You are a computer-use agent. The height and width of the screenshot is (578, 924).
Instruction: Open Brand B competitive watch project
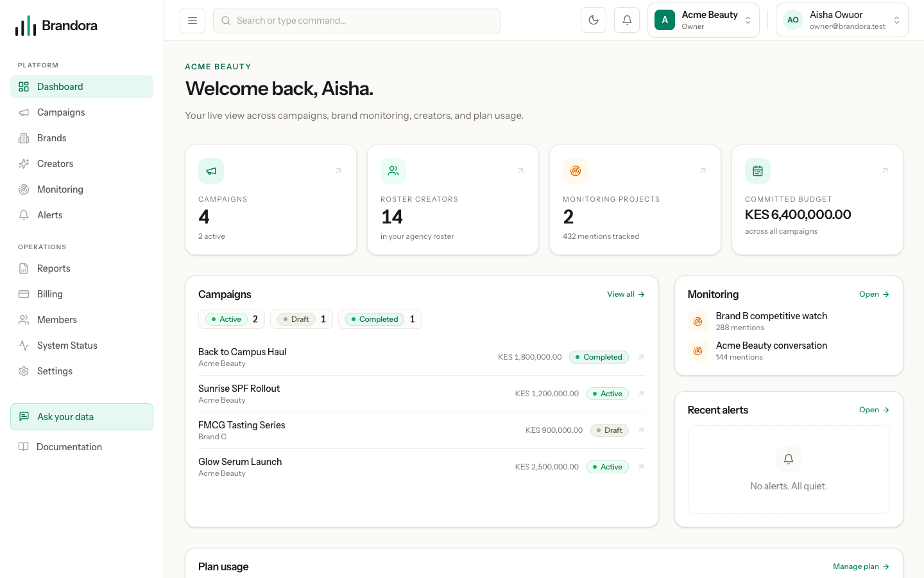(789, 321)
